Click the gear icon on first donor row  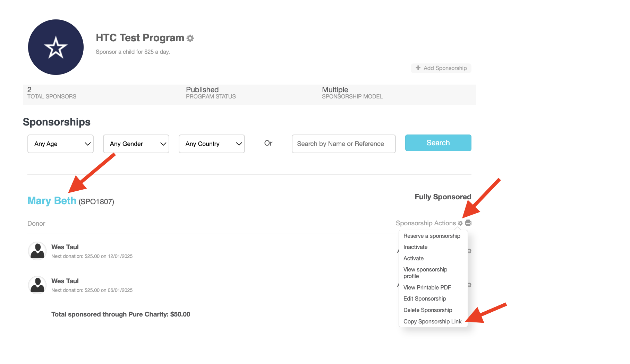point(469,251)
